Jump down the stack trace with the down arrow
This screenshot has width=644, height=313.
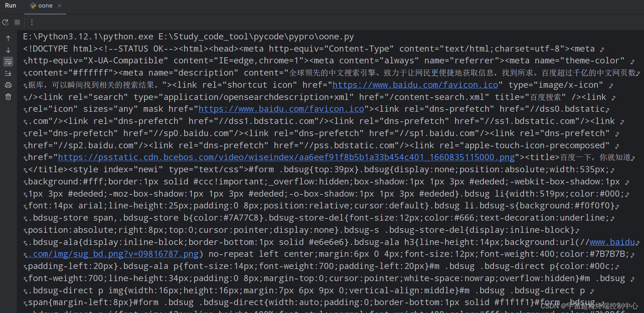click(8, 50)
